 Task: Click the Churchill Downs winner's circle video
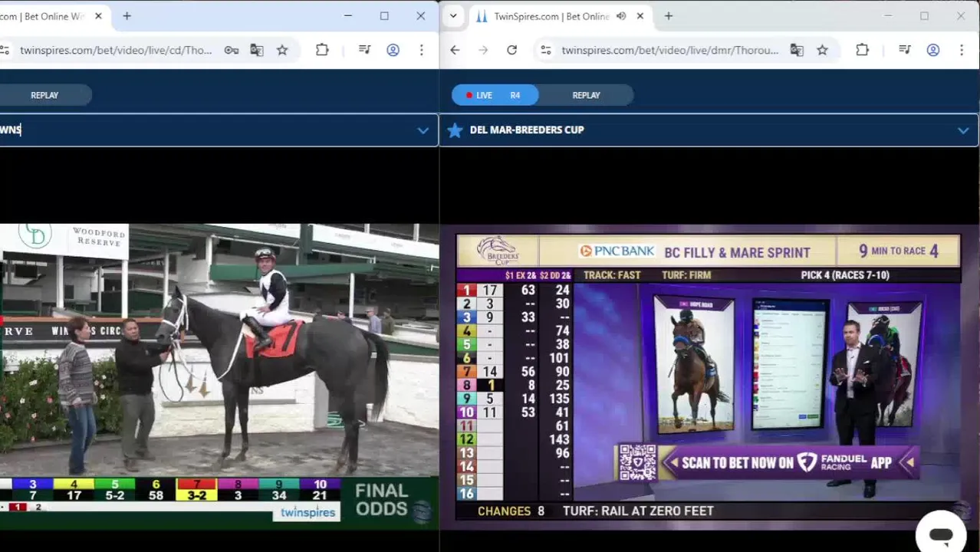(219, 376)
